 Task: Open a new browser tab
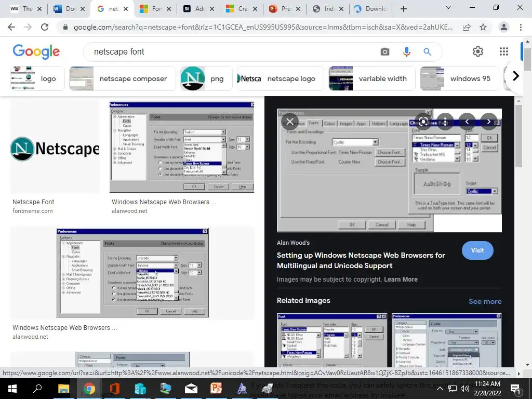[403, 9]
